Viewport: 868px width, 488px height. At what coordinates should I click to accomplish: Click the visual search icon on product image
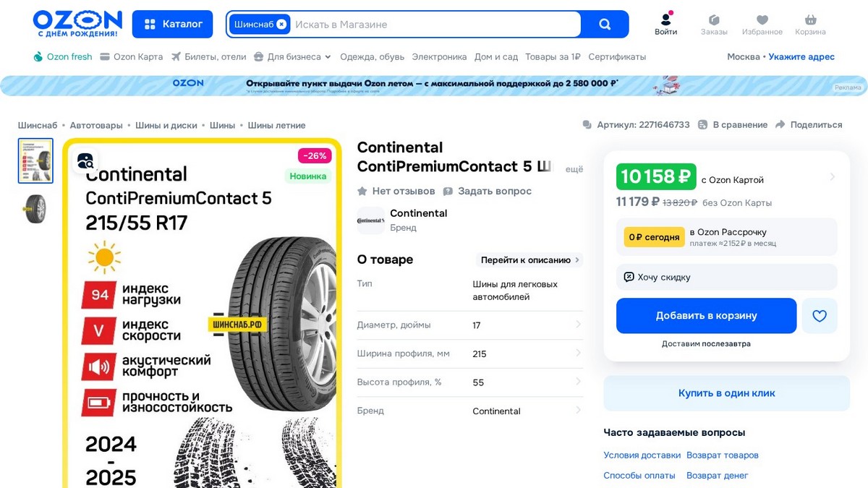(x=85, y=160)
